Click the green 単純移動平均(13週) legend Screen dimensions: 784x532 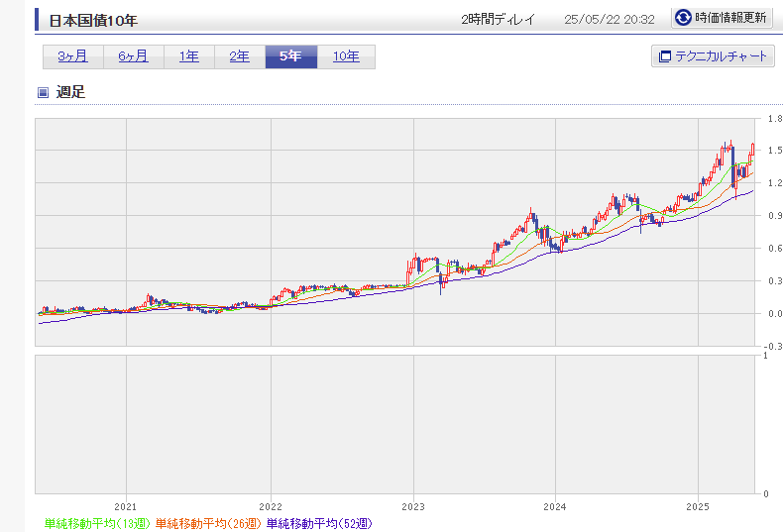[97, 523]
